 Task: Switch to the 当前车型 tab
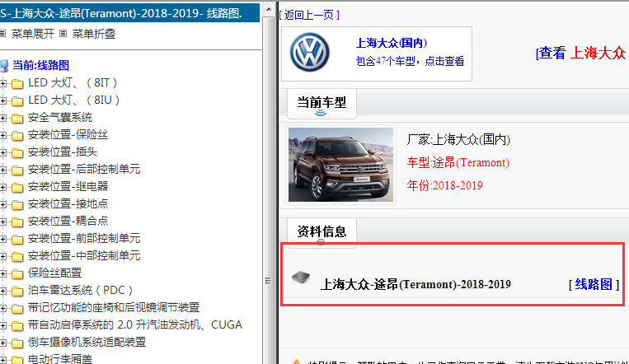(x=322, y=104)
